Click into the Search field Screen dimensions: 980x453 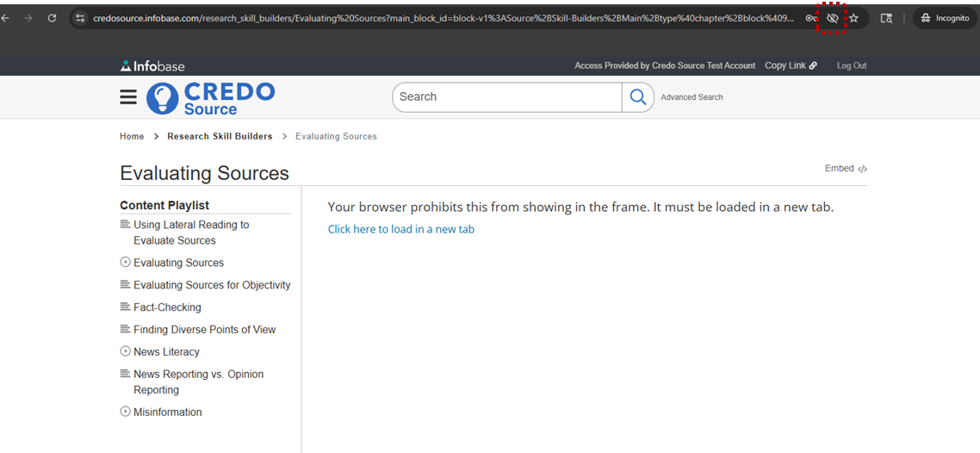507,96
